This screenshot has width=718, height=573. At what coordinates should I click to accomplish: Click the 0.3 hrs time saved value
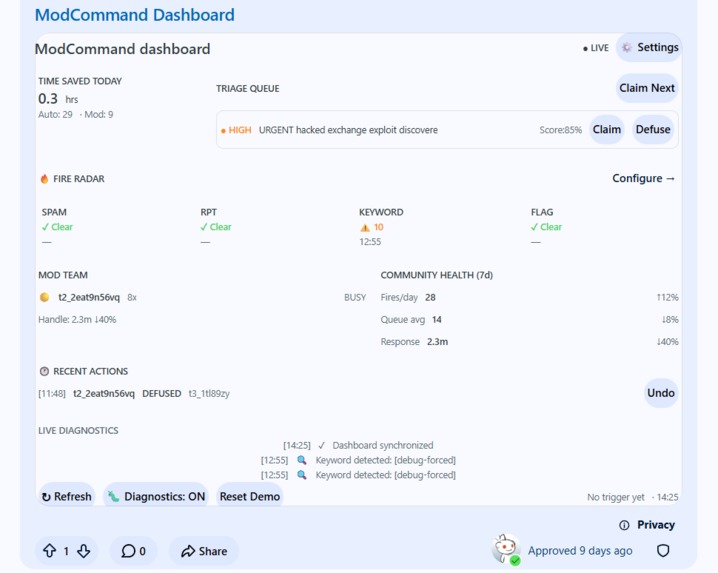pyautogui.click(x=58, y=99)
